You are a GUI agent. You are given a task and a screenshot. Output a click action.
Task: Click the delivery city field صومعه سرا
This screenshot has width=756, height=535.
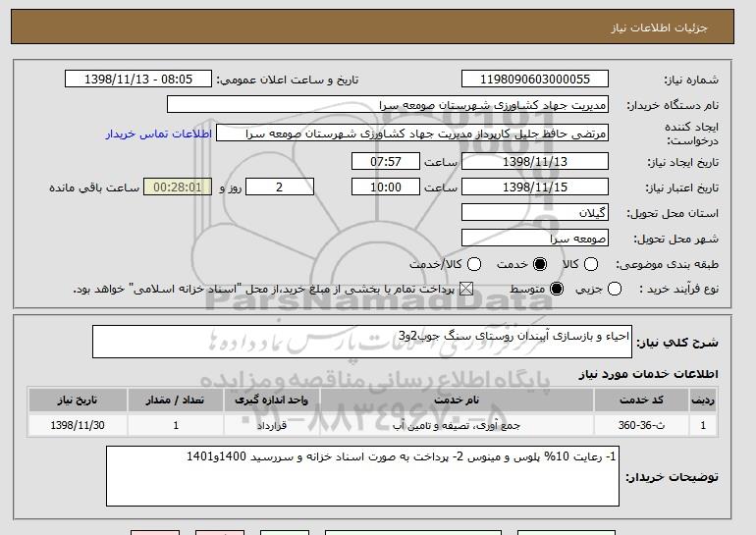(x=535, y=239)
